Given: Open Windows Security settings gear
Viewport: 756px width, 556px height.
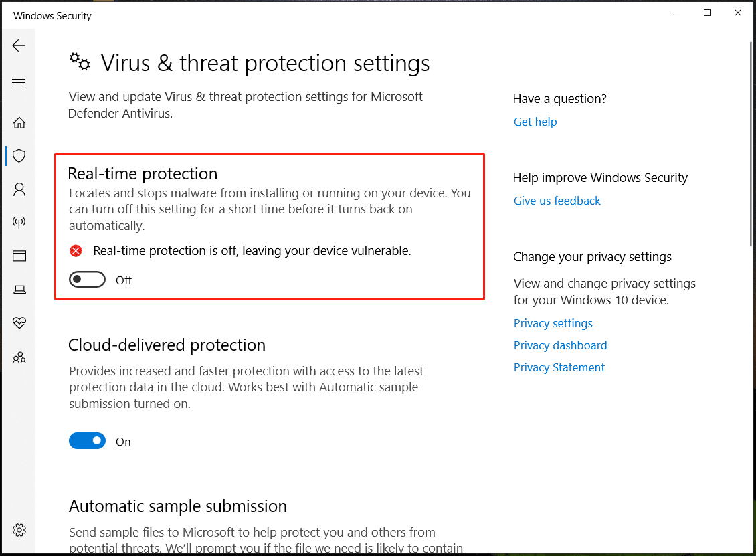Looking at the screenshot, I should 19,529.
